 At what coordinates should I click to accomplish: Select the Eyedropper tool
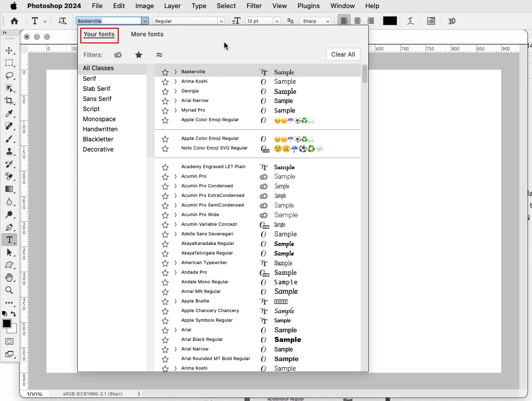(x=9, y=113)
